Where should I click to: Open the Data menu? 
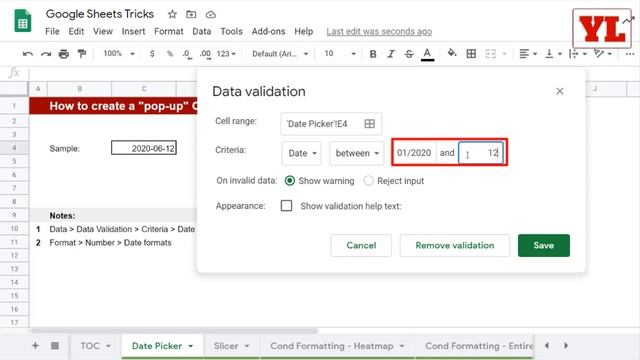click(202, 31)
